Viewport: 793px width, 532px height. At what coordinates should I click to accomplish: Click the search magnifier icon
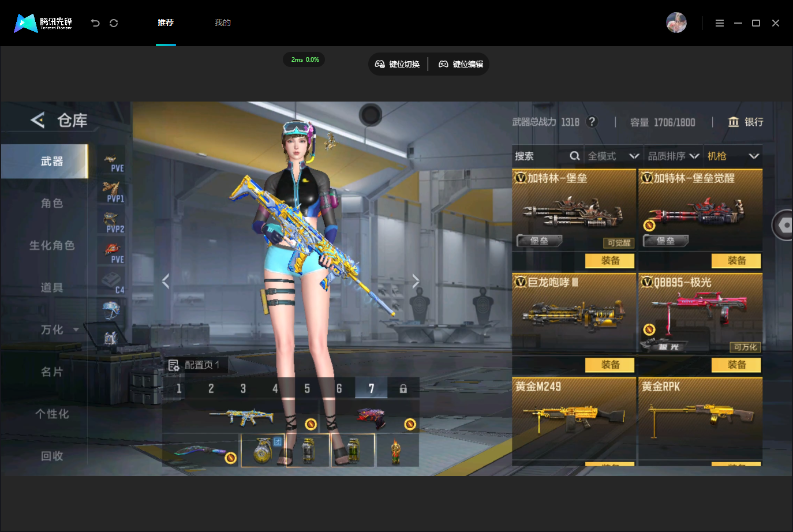coord(575,156)
